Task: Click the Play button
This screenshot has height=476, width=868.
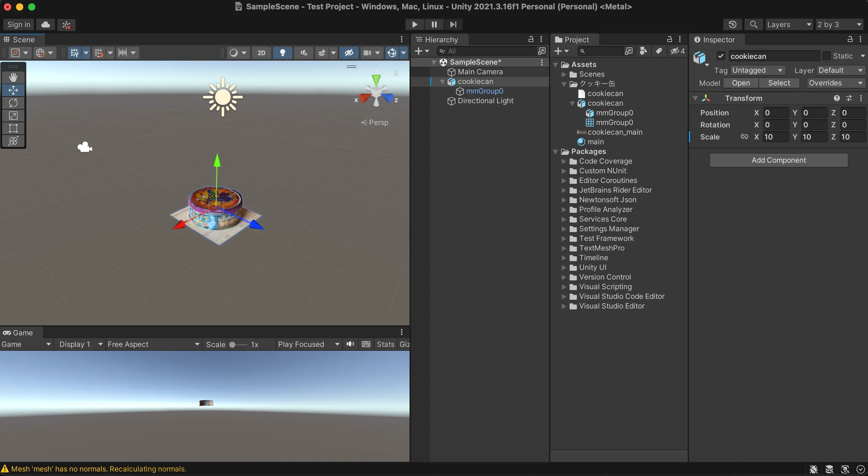Action: pyautogui.click(x=414, y=24)
